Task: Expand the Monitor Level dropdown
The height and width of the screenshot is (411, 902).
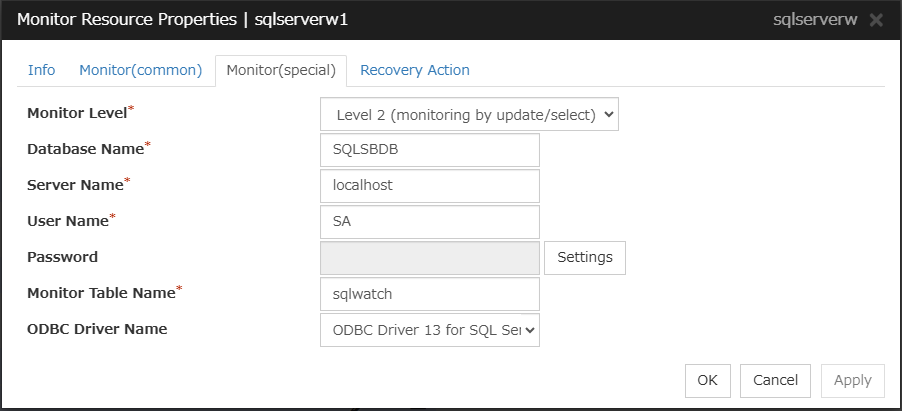Action: [x=469, y=114]
